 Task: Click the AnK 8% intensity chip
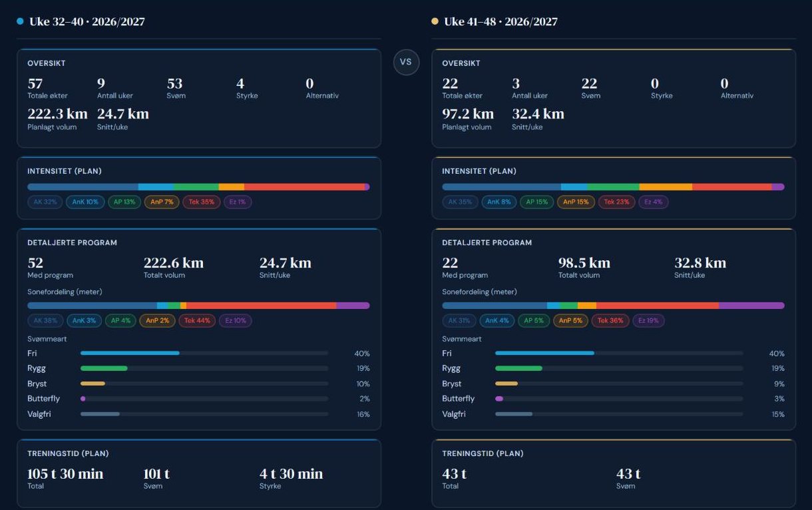coord(499,202)
